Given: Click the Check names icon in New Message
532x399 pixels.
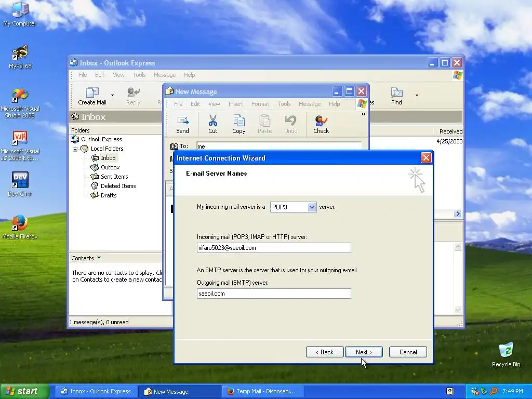Looking at the screenshot, I should [321, 125].
